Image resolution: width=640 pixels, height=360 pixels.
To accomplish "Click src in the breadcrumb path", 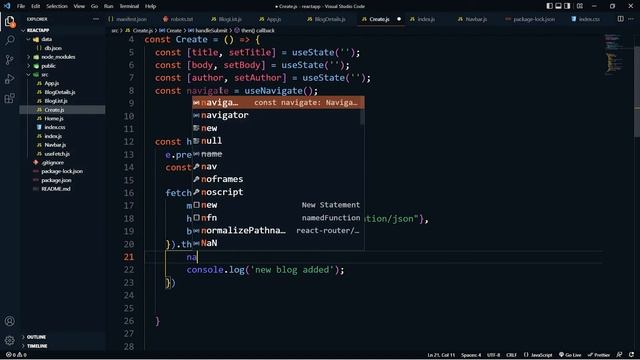I will [115, 30].
